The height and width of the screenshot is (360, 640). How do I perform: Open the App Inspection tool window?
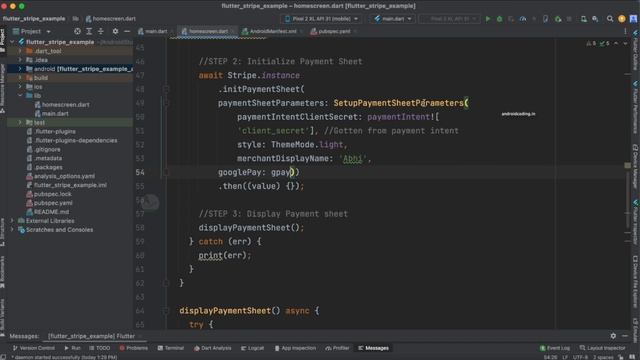(x=296, y=348)
